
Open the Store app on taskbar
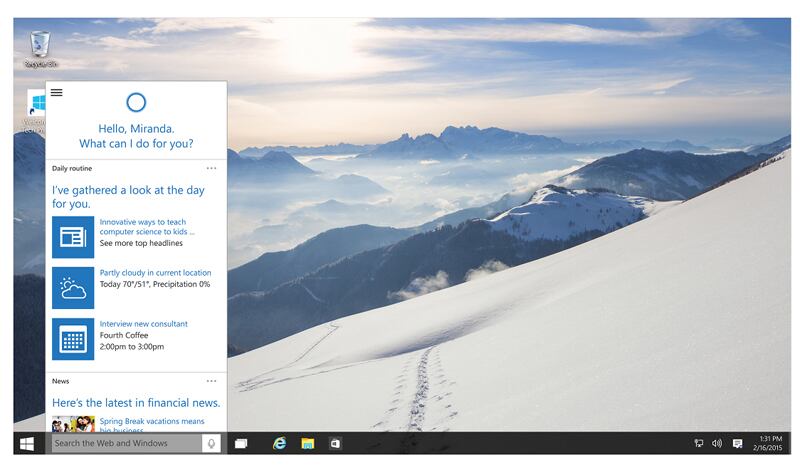(335, 443)
